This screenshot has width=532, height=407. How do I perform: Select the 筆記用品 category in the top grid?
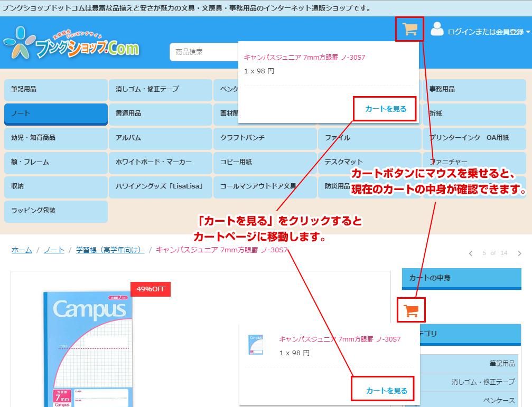(56, 90)
